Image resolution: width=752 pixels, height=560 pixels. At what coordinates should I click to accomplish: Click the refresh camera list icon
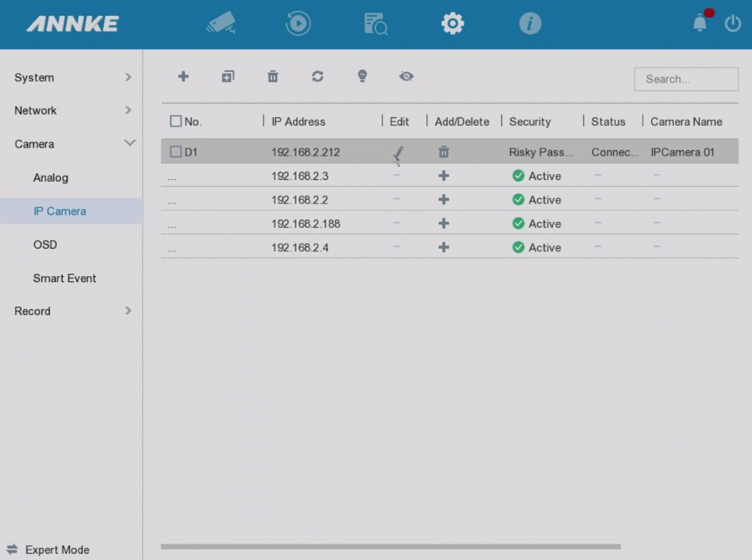pos(318,77)
